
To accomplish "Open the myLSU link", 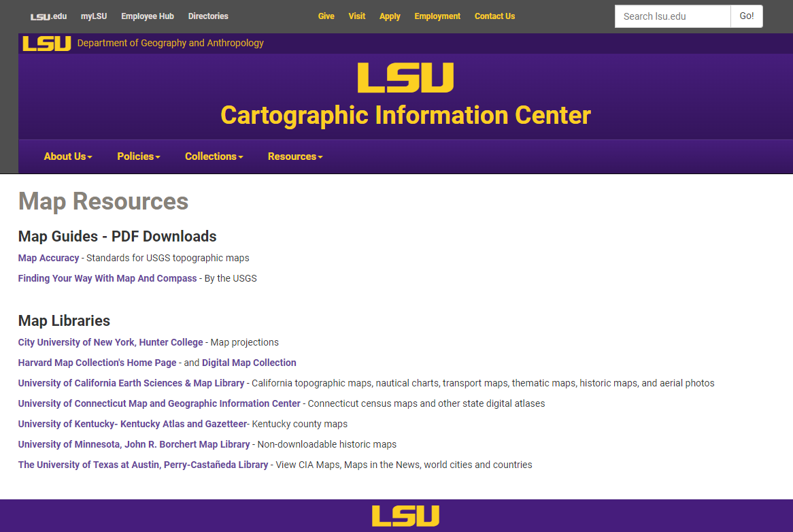I will click(94, 16).
